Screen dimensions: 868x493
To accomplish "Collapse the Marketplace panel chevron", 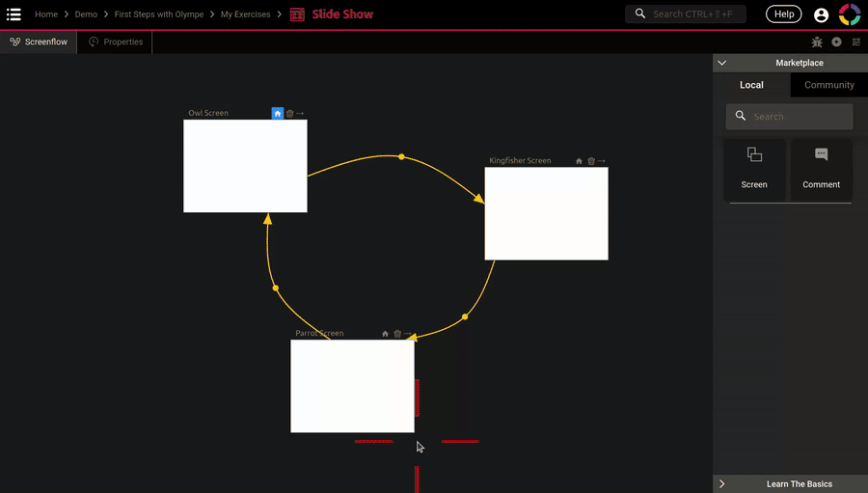I will pyautogui.click(x=722, y=63).
